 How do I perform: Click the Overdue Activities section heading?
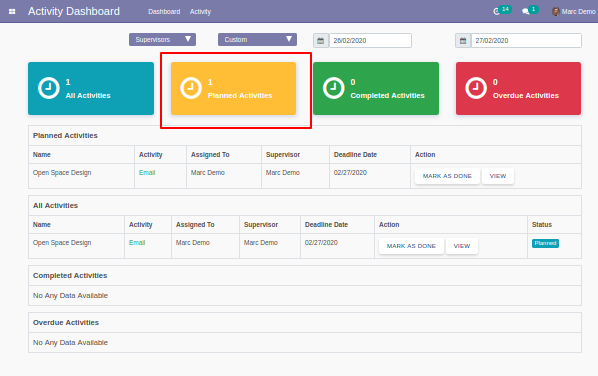point(66,322)
